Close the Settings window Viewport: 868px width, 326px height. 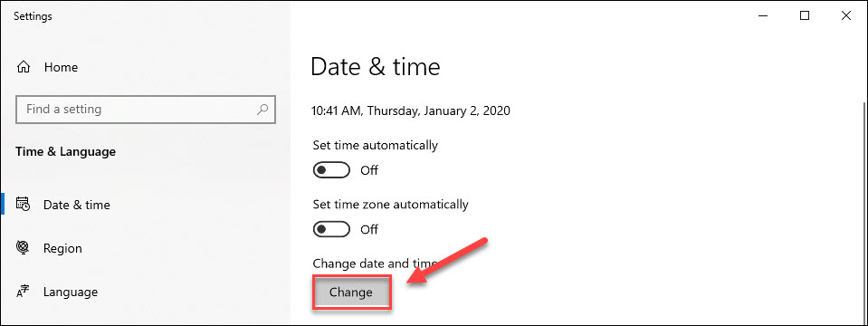click(x=846, y=16)
